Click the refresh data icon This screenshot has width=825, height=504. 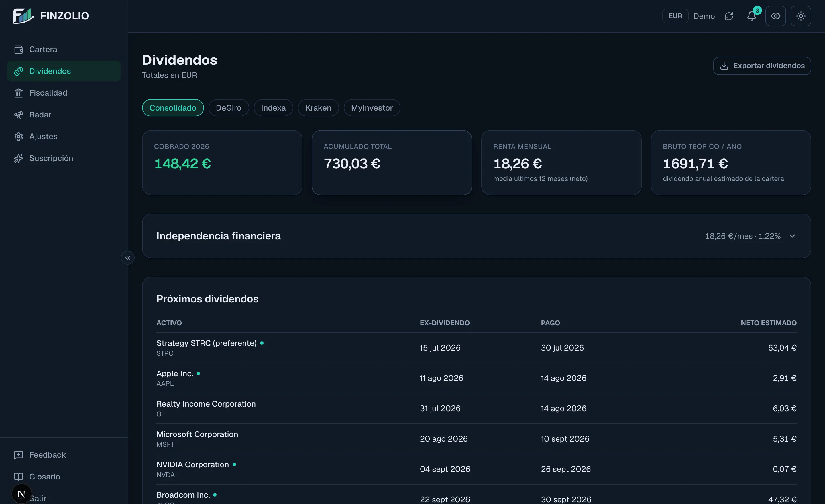pos(729,16)
